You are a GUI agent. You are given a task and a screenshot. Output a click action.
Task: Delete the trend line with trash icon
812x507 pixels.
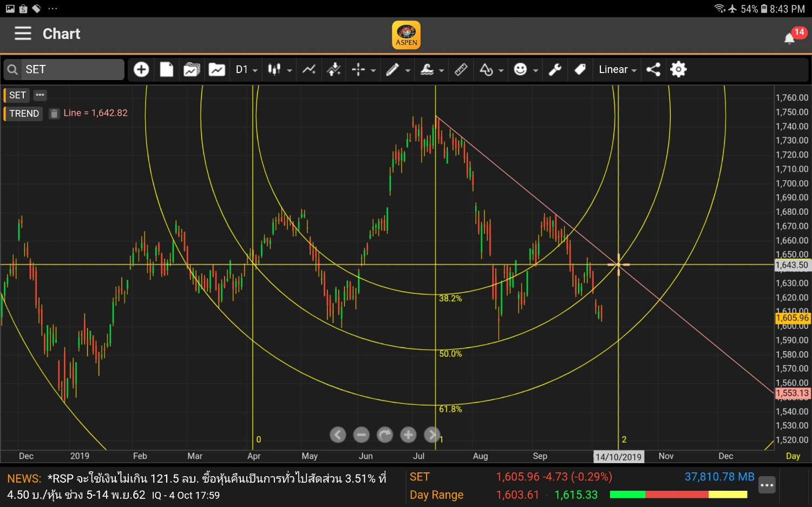[54, 114]
